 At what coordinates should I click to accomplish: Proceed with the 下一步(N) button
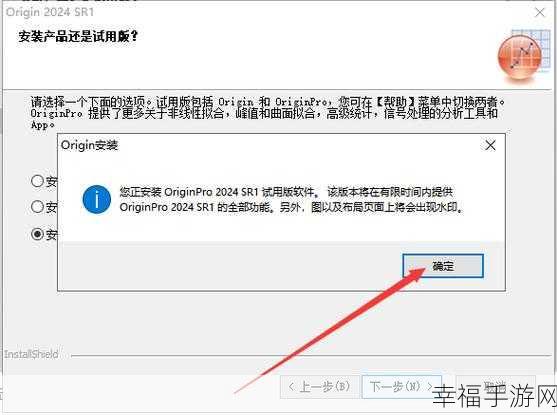tap(402, 386)
